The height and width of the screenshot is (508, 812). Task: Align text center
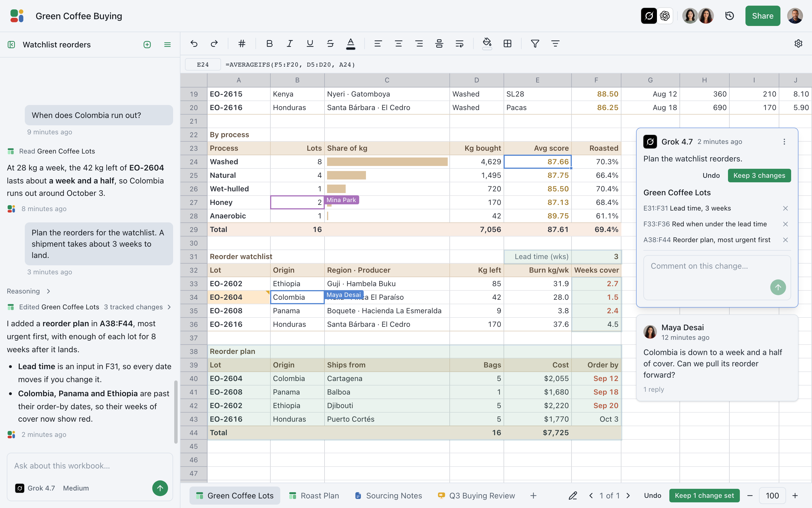399,44
